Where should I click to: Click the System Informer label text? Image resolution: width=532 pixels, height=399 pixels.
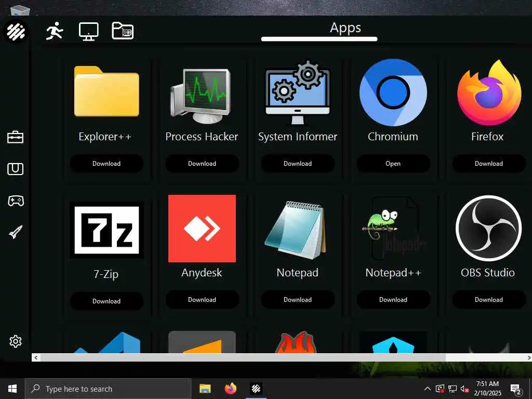click(298, 137)
